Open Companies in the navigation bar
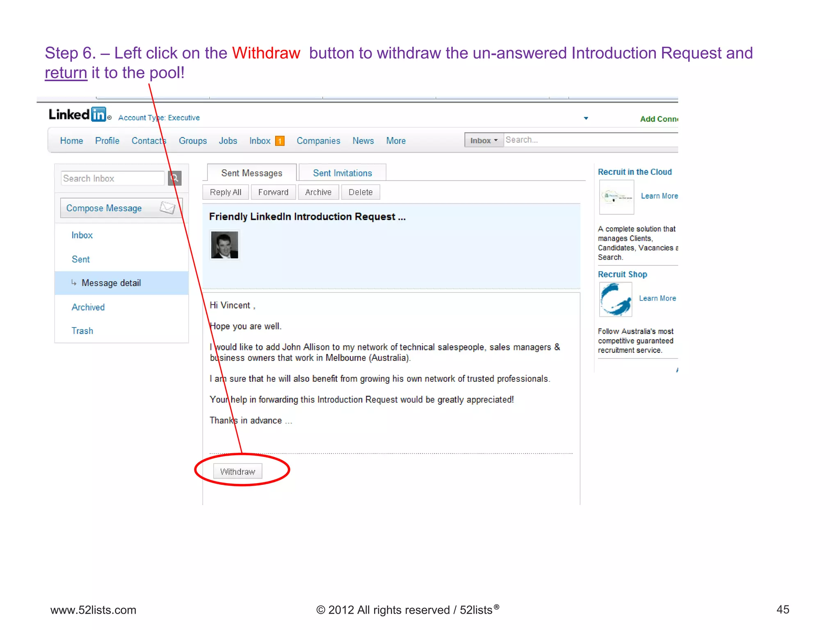The height and width of the screenshot is (630, 840). [318, 141]
